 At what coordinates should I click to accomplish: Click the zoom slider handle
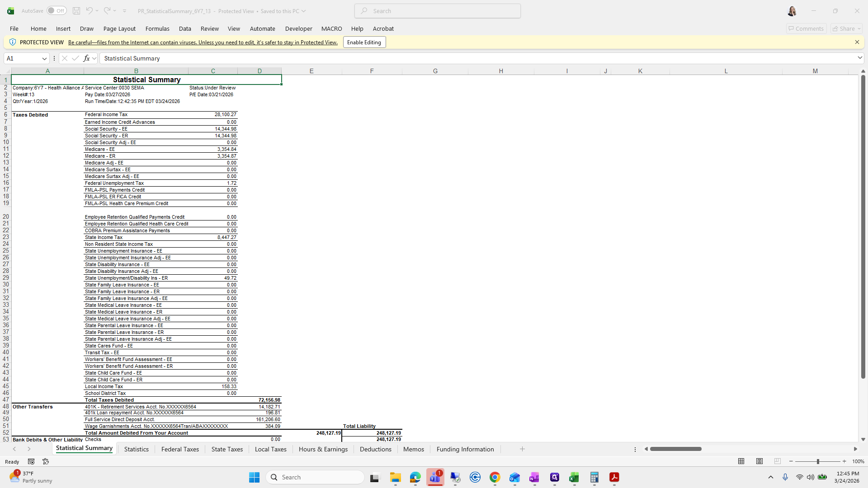[818, 461]
